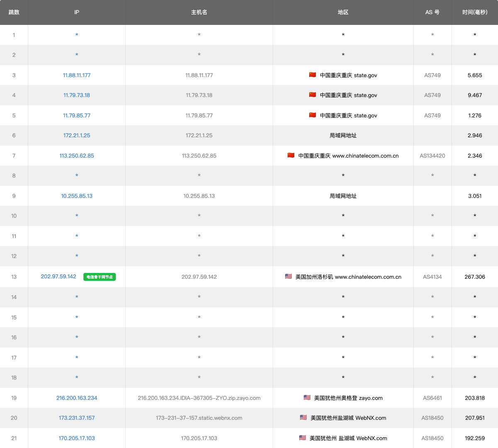Click the US flag in hop 21 row
Viewport: 498px width, 448px height.
pyautogui.click(x=303, y=438)
